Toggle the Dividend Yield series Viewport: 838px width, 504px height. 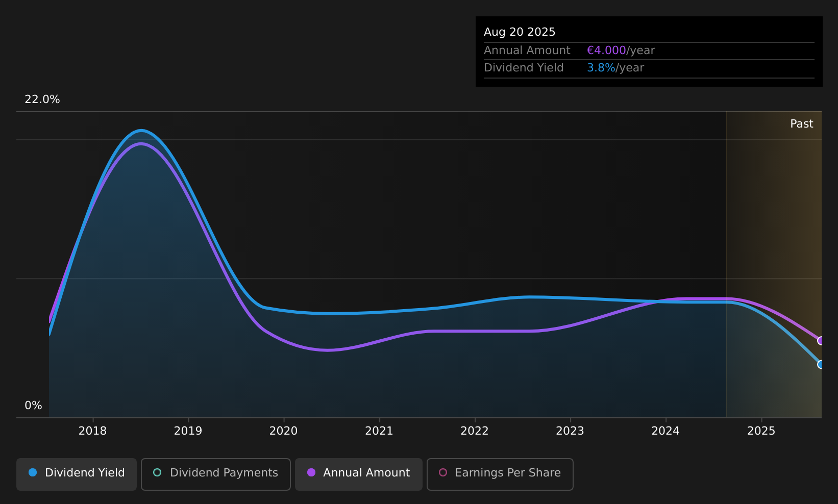pyautogui.click(x=77, y=474)
